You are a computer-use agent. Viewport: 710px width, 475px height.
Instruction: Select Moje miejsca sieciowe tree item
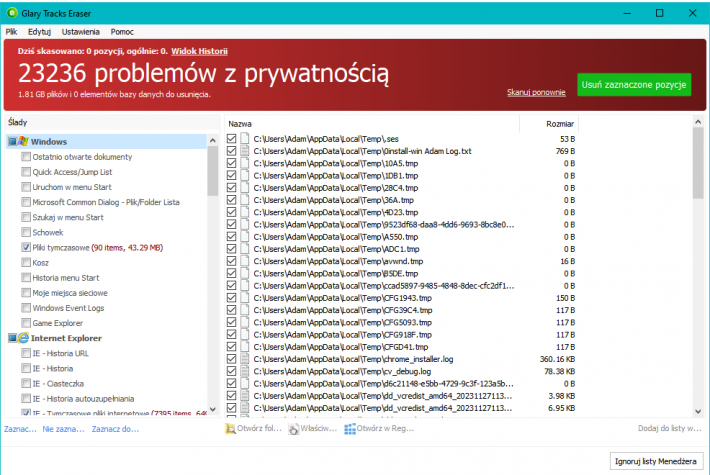[70, 293]
